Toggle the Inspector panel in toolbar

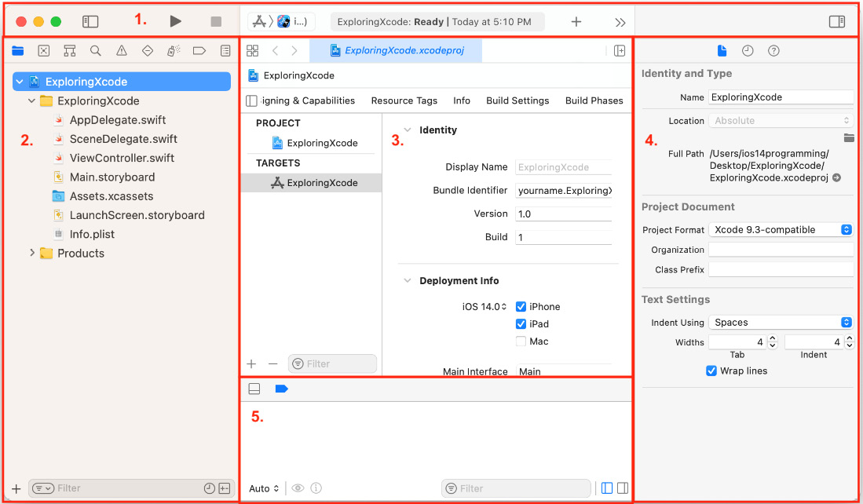(836, 21)
